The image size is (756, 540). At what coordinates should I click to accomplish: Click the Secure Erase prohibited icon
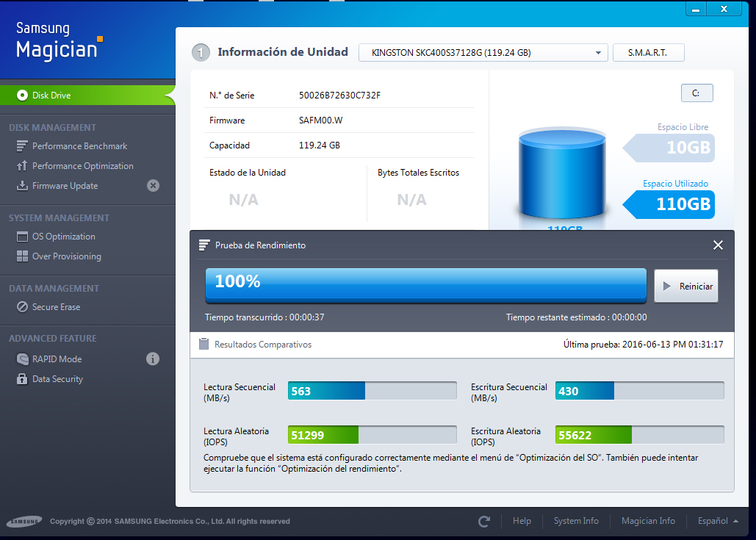click(x=22, y=307)
